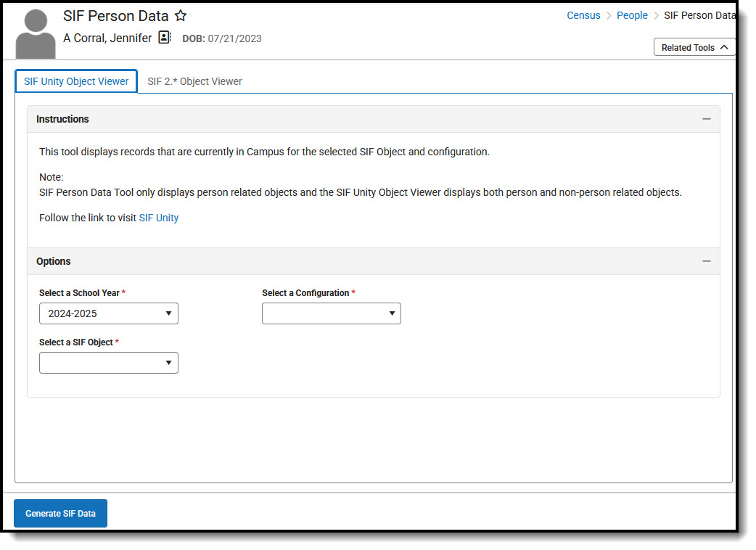
Task: Switch to SIF Unity Object Viewer tab
Action: (x=76, y=81)
